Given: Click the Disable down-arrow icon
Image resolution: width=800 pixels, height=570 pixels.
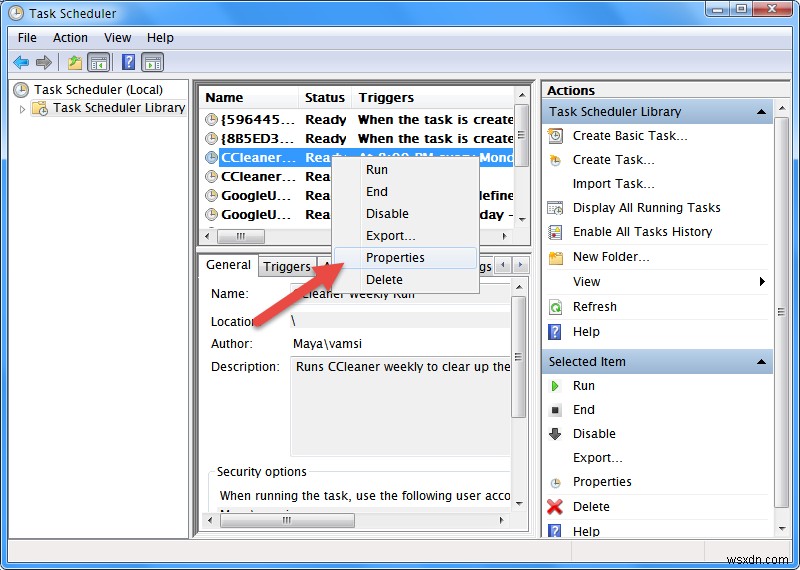Looking at the screenshot, I should point(555,434).
